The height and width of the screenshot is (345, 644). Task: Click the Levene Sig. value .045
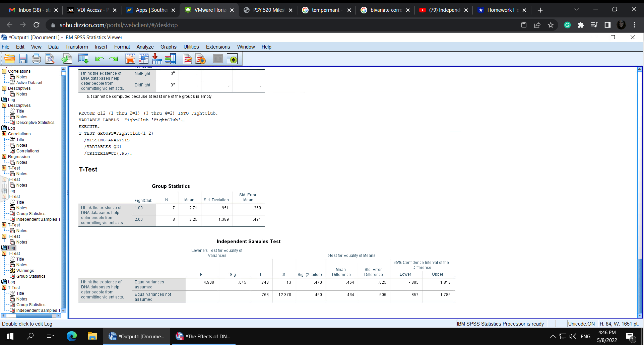pyautogui.click(x=242, y=282)
